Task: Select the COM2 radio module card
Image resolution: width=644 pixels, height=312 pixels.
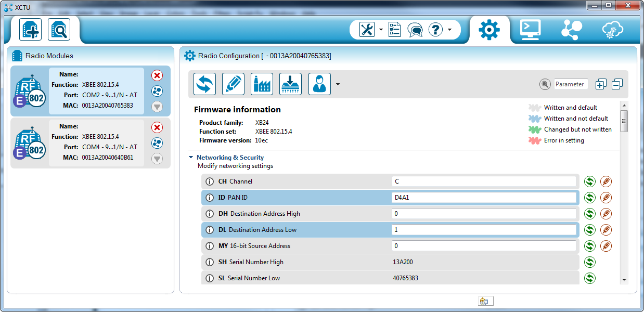Action: 91,91
